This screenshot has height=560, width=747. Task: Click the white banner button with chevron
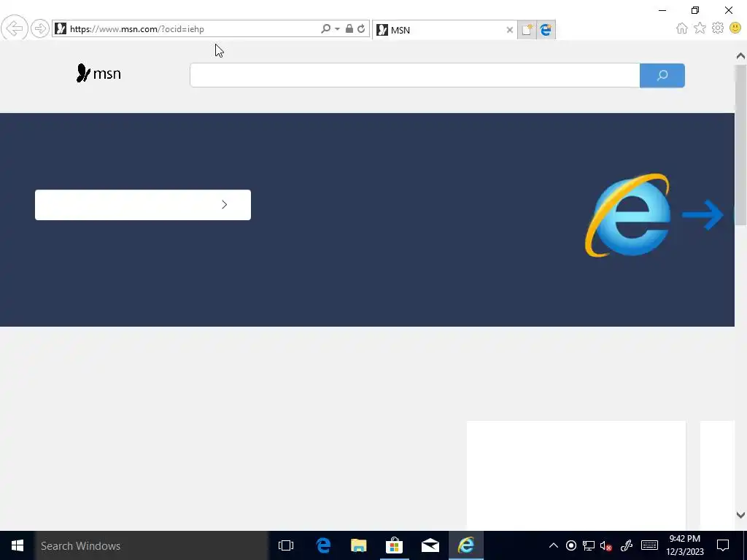[143, 205]
